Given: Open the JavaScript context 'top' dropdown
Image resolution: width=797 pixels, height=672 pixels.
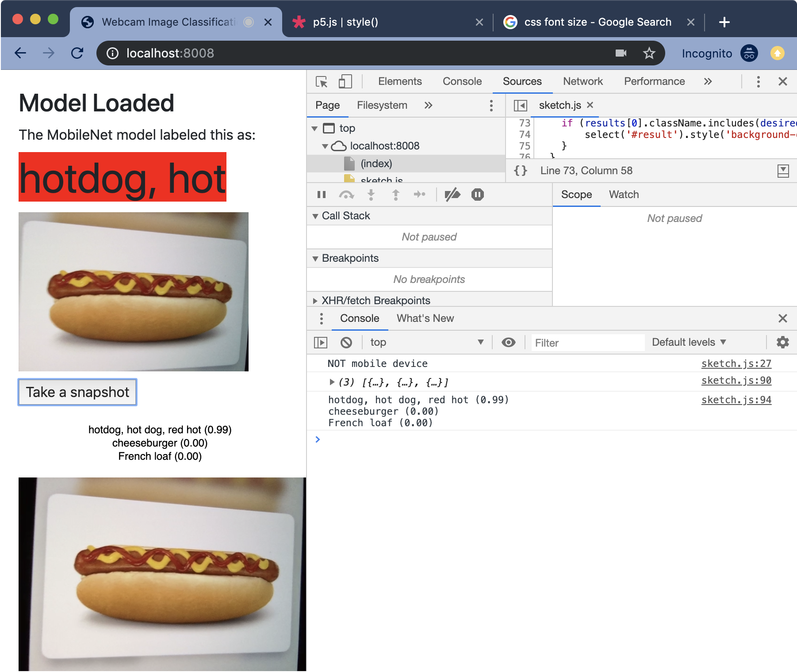Looking at the screenshot, I should click(x=426, y=342).
